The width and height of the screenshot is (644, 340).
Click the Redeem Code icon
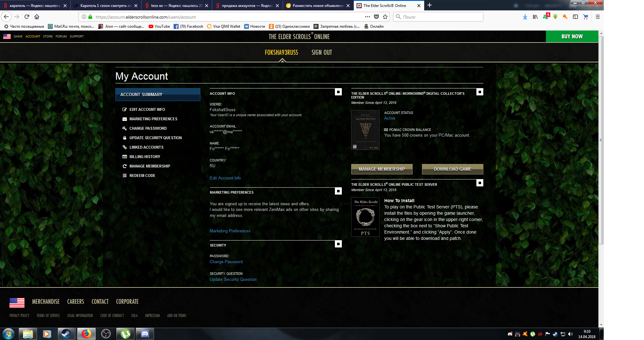point(125,176)
